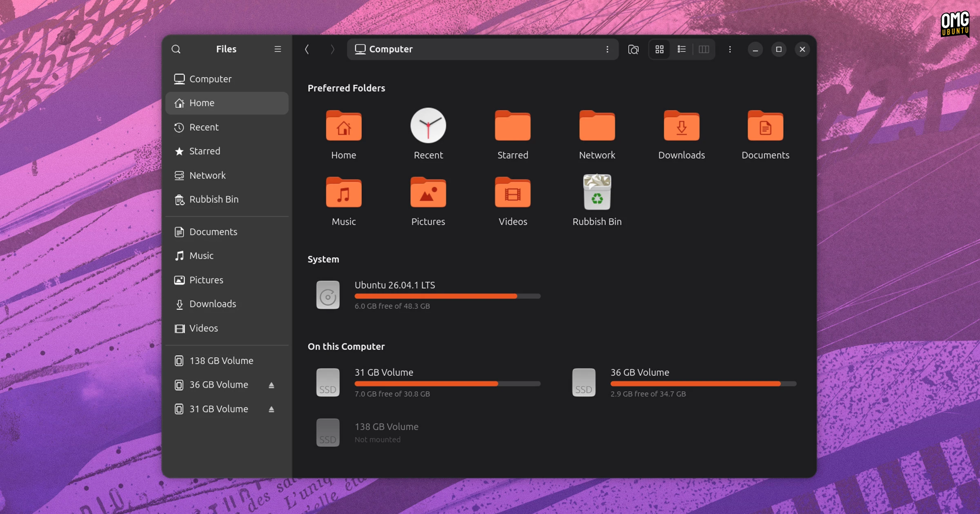Open Recent in the sidebar
This screenshot has height=514, width=980.
(x=227, y=127)
